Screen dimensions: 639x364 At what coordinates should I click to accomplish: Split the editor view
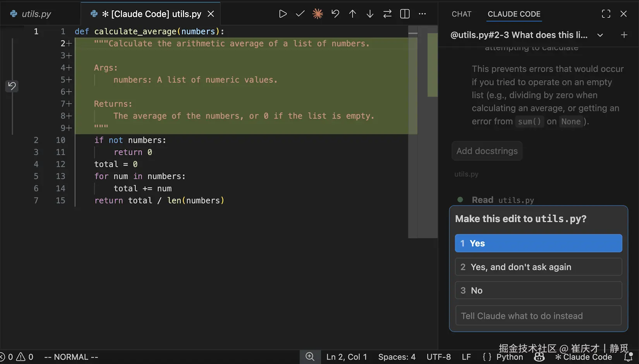(404, 14)
